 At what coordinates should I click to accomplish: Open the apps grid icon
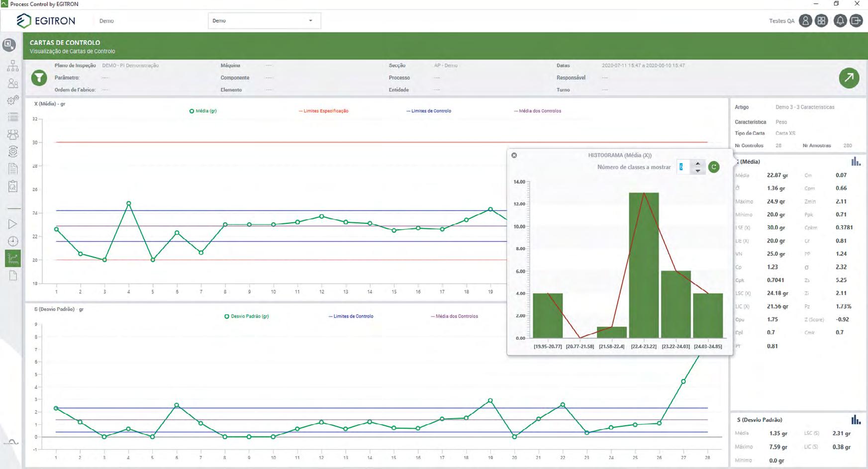[x=821, y=21]
